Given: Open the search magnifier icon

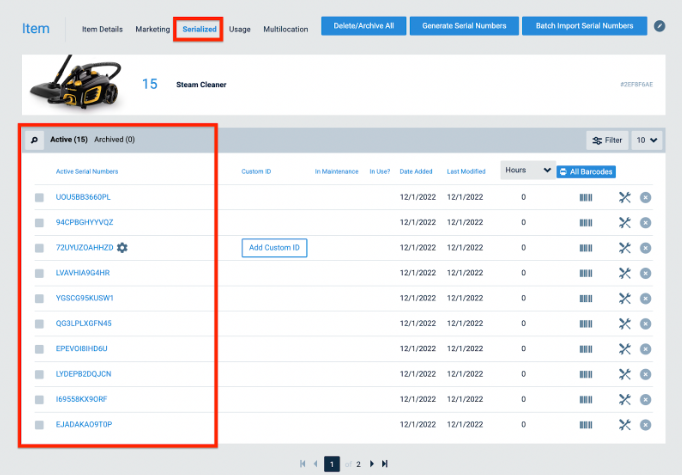Looking at the screenshot, I should click(34, 140).
